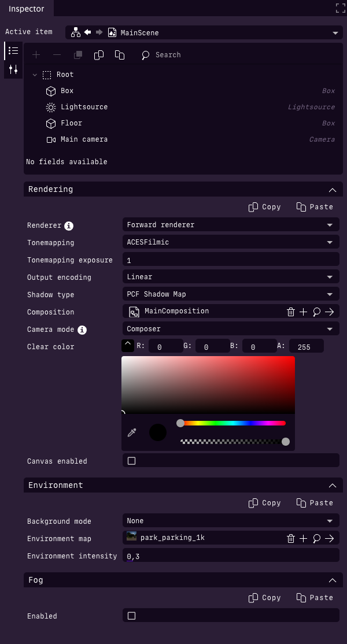This screenshot has height=644, width=347.
Task: Enable the Canvas enabled checkbox
Action: coord(131,460)
